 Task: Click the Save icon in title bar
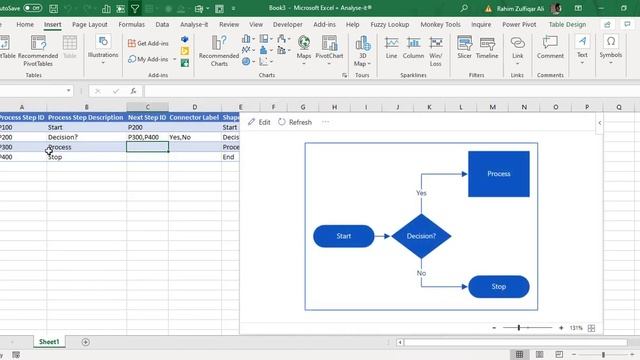click(53, 8)
